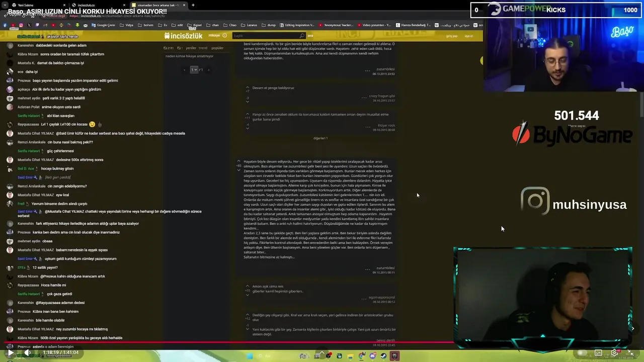Open the page reply count '2181'
The height and width of the screenshot is (362, 644).
click(x=169, y=48)
